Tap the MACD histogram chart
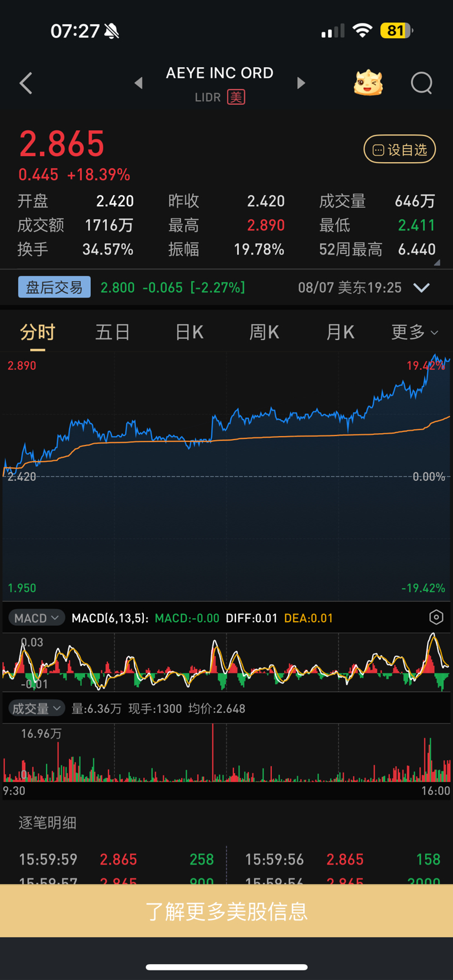Viewport: 453px width, 980px height. (x=226, y=662)
